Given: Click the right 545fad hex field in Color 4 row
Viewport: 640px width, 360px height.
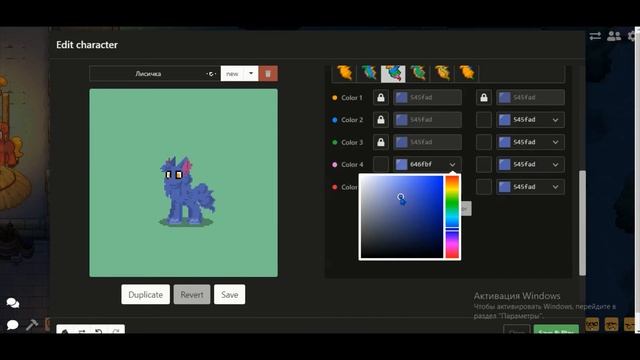Looking at the screenshot, I should [530, 164].
